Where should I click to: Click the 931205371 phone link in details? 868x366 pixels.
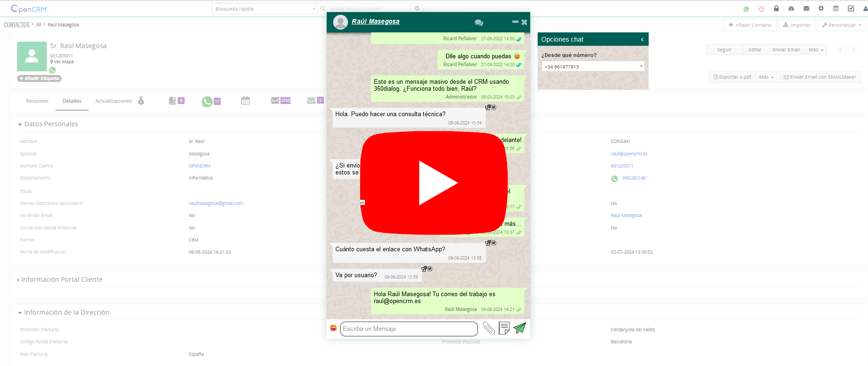[622, 166]
